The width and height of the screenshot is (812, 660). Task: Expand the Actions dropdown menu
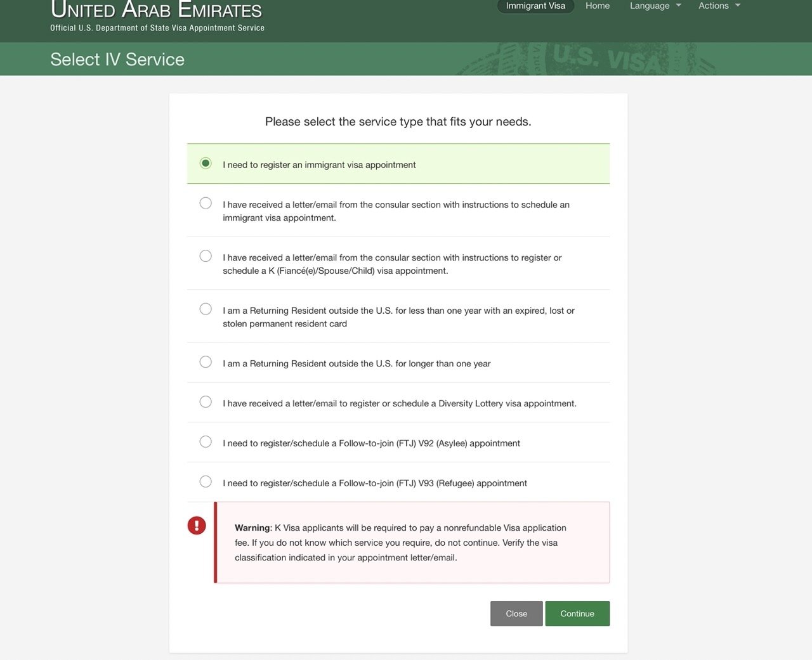tap(714, 6)
